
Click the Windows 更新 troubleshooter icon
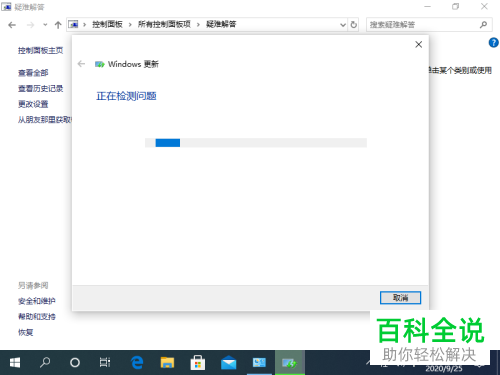[x=100, y=64]
